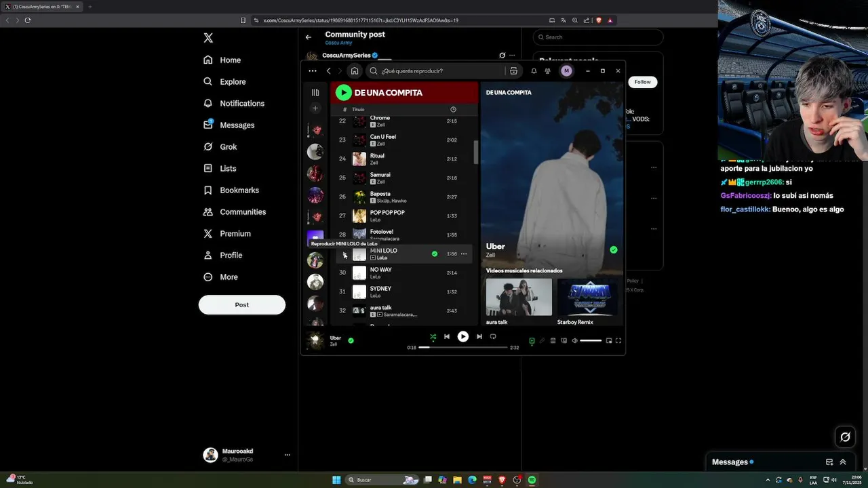Select track Samurai
Screen dimensions: 868x488
406,178
